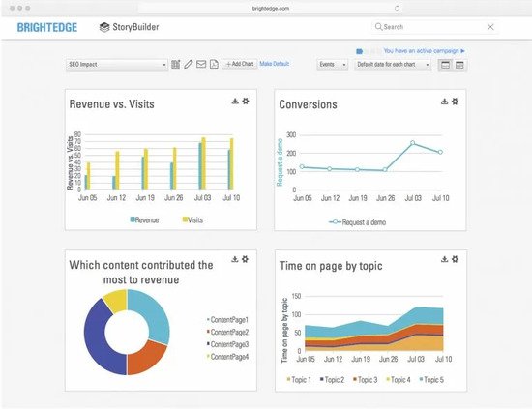Clear search with the X button
Screen dimensions: 532x409
(x=490, y=27)
